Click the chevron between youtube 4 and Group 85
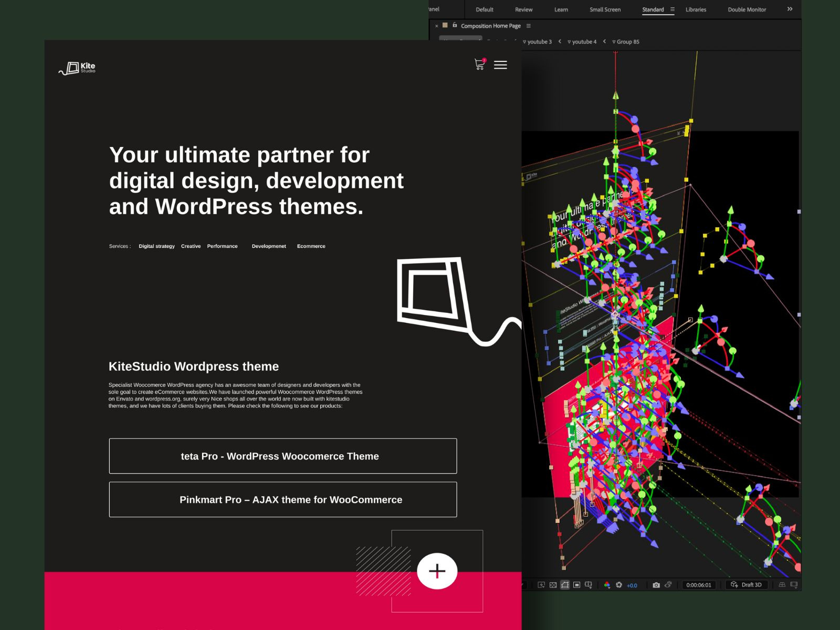This screenshot has height=630, width=840. (604, 41)
